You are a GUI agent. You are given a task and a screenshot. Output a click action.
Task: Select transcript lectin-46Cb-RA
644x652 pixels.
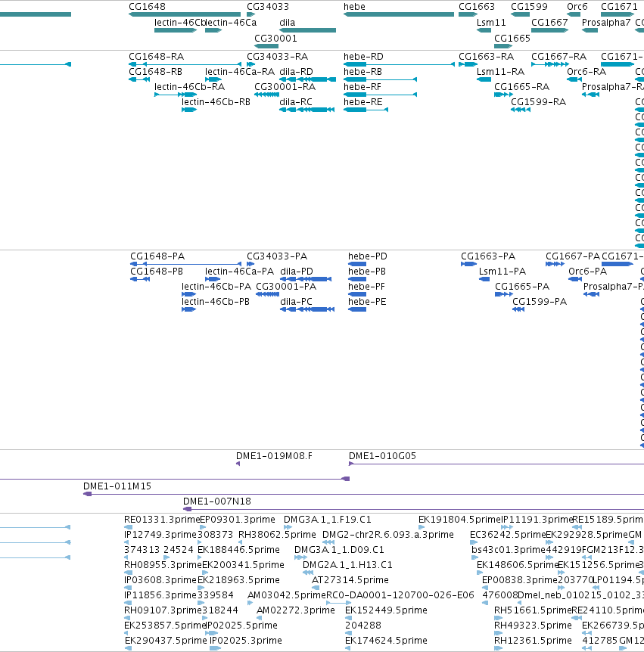(189, 86)
